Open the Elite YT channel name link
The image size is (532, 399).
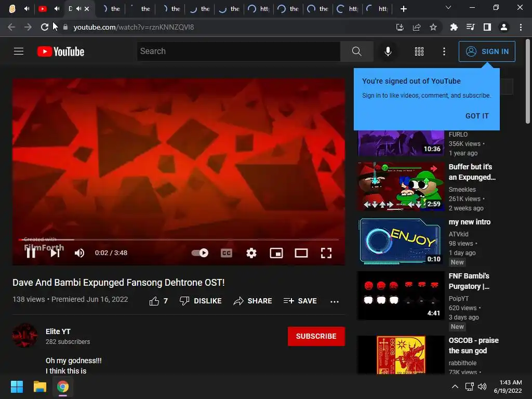coord(58,331)
